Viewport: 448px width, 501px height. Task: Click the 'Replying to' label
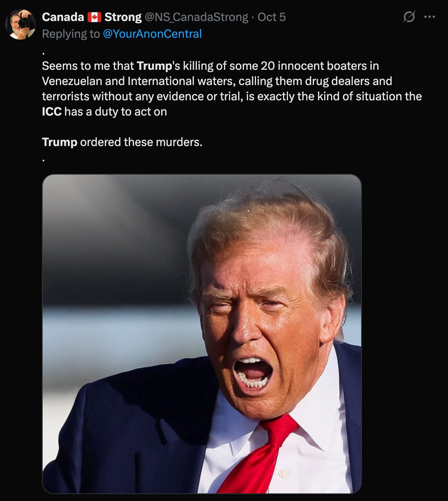(71, 34)
